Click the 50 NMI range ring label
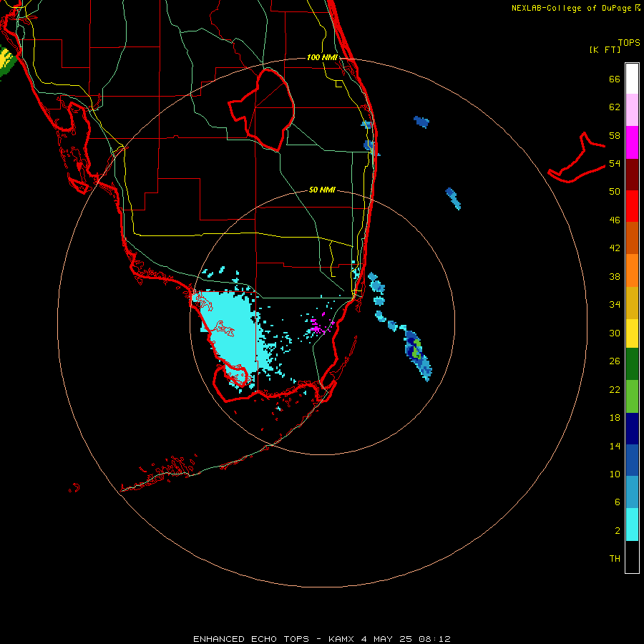 (322, 190)
